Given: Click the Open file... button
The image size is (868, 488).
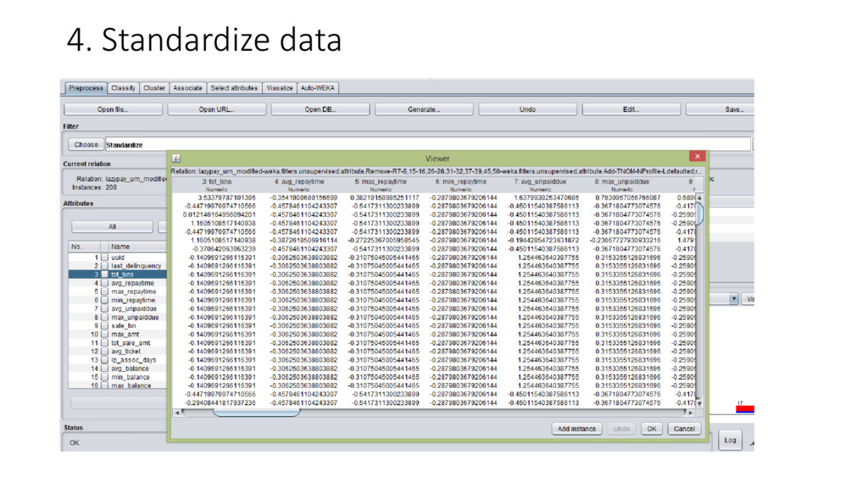Looking at the screenshot, I should pyautogui.click(x=113, y=109).
